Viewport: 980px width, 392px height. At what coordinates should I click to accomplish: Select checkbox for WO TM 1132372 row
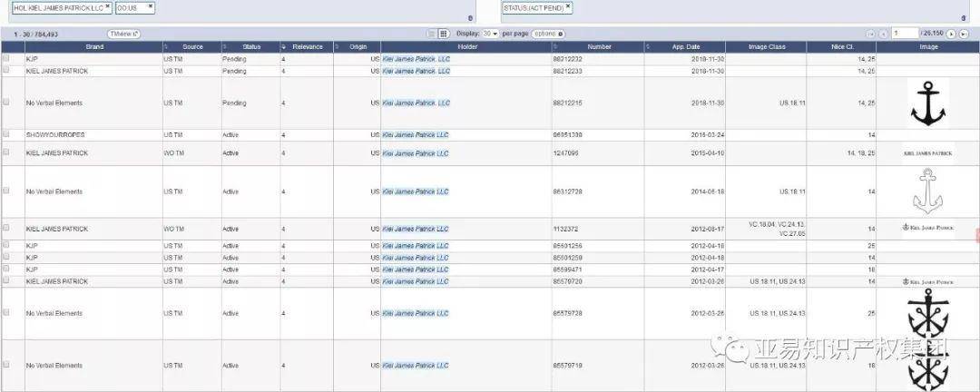(6, 228)
